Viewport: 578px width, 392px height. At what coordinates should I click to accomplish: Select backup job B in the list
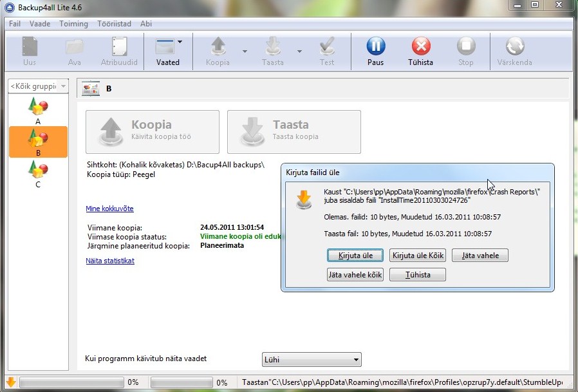[38, 142]
